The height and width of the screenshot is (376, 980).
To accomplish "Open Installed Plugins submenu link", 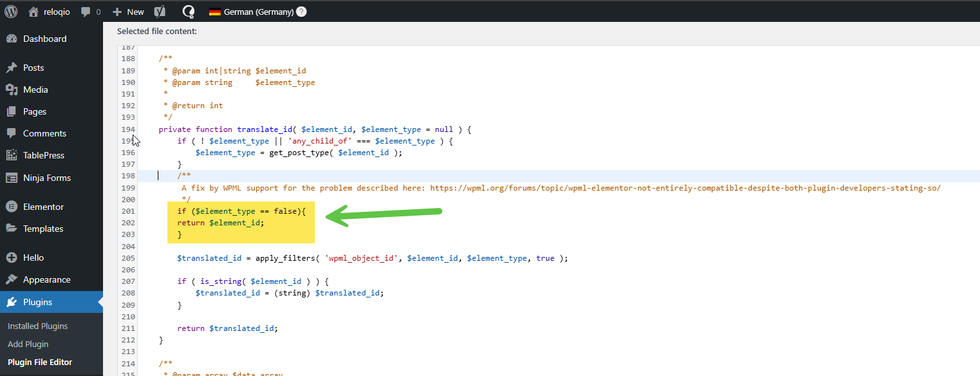I will pyautogui.click(x=37, y=326).
